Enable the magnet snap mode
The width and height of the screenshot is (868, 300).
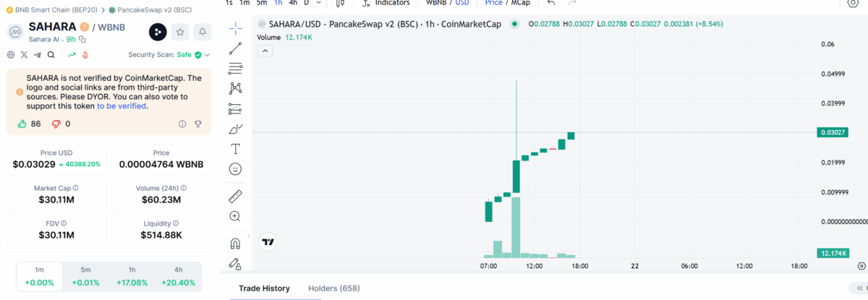235,243
